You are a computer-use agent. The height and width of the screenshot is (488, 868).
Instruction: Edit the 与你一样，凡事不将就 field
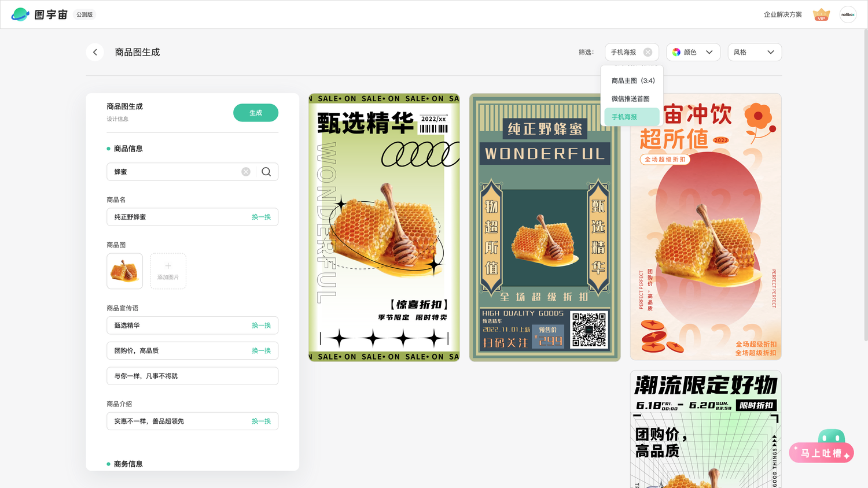click(192, 376)
